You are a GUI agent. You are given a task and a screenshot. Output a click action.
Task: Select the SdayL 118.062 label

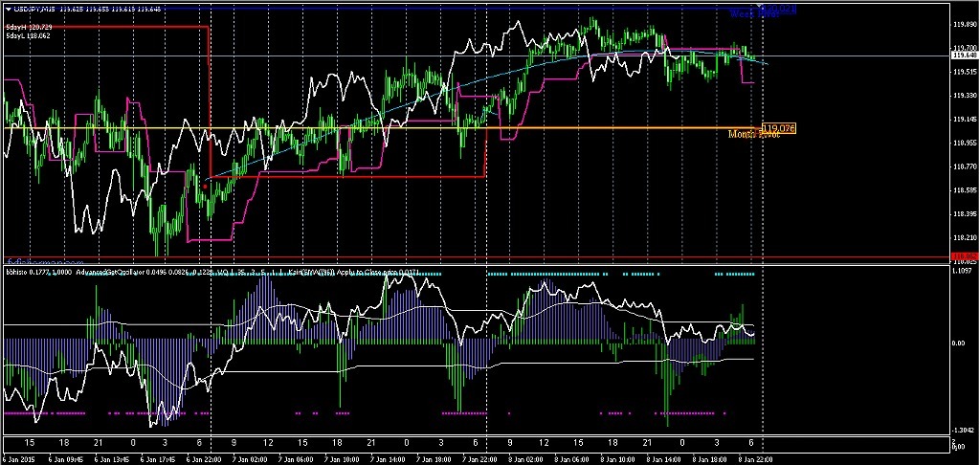[x=28, y=35]
